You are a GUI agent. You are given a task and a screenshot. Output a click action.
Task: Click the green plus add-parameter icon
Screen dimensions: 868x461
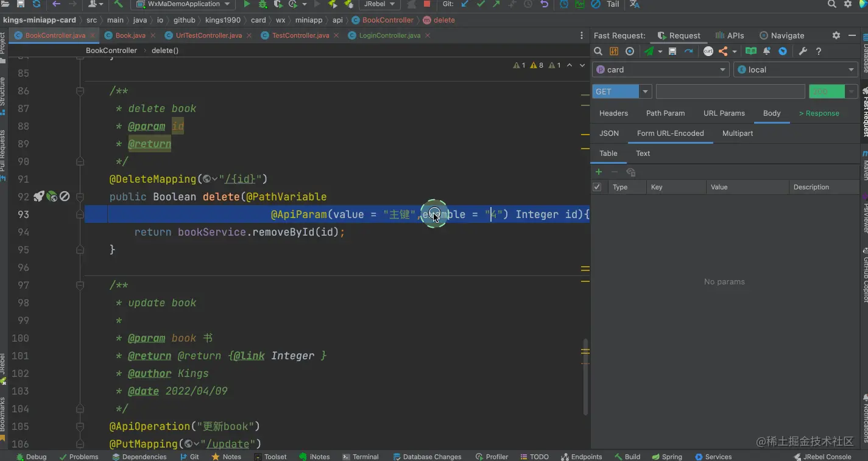pyautogui.click(x=599, y=172)
